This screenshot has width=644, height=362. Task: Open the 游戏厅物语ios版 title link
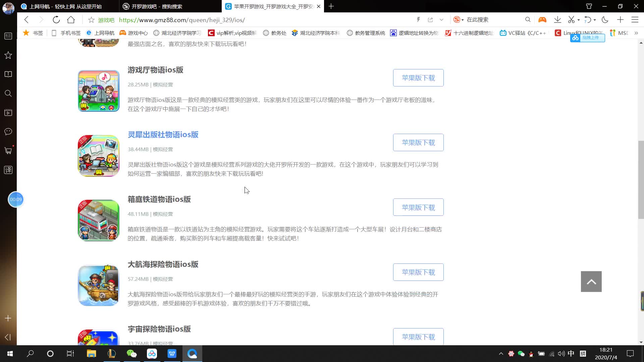click(x=155, y=70)
